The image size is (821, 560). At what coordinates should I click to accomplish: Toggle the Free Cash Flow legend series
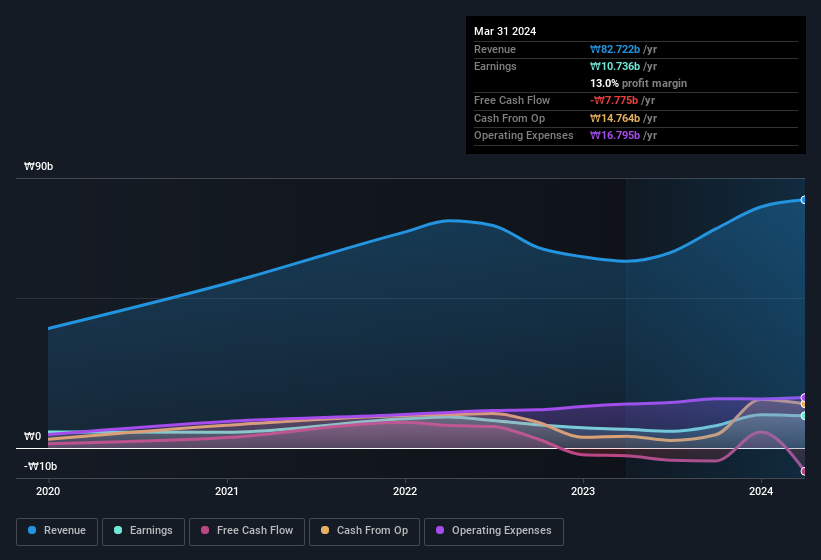[x=247, y=532]
